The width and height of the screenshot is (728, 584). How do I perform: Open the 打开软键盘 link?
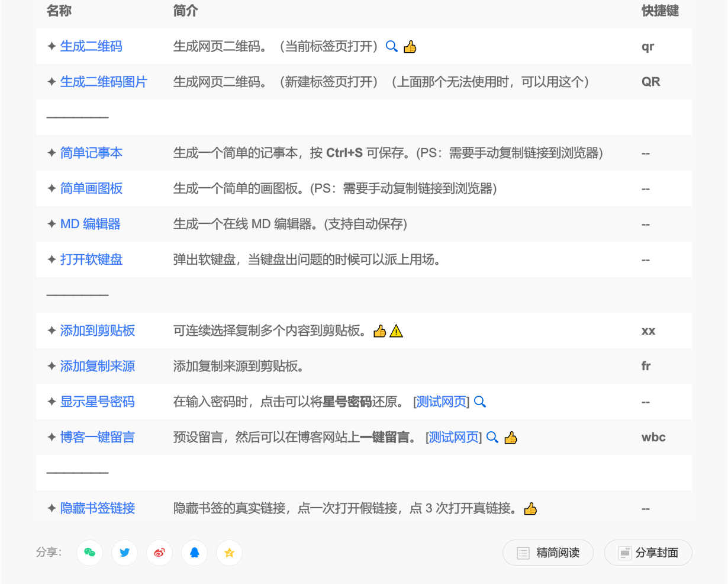point(91,259)
